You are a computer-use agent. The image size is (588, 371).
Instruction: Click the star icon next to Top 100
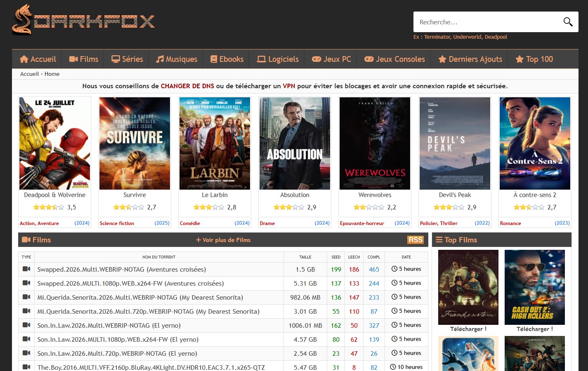click(x=520, y=59)
